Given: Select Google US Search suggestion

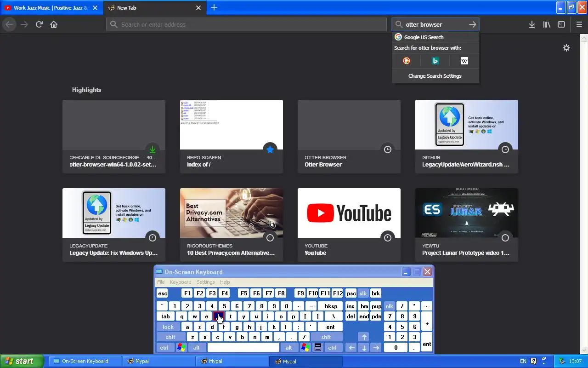Looking at the screenshot, I should point(435,37).
